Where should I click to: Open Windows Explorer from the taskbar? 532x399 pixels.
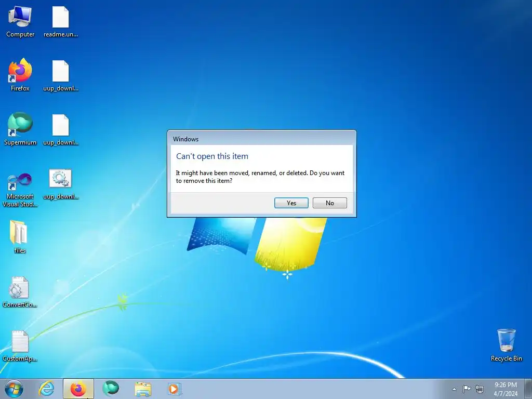click(143, 389)
